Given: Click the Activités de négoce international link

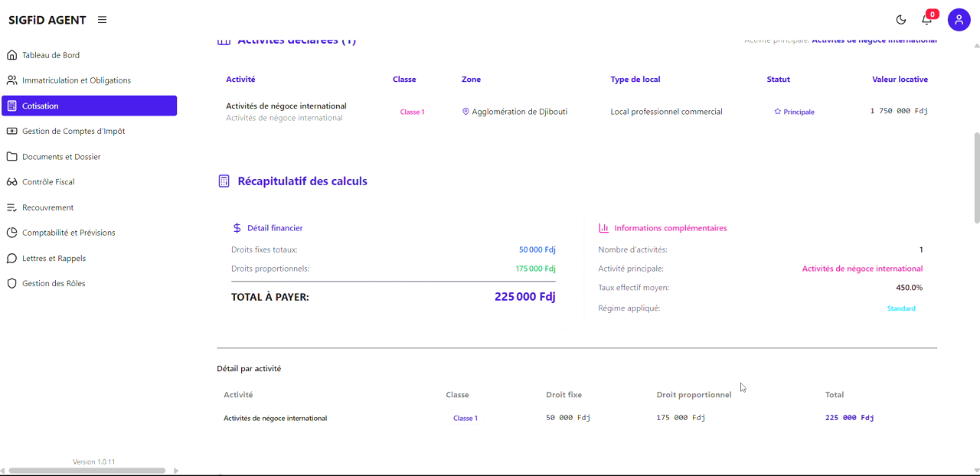Looking at the screenshot, I should [x=862, y=269].
